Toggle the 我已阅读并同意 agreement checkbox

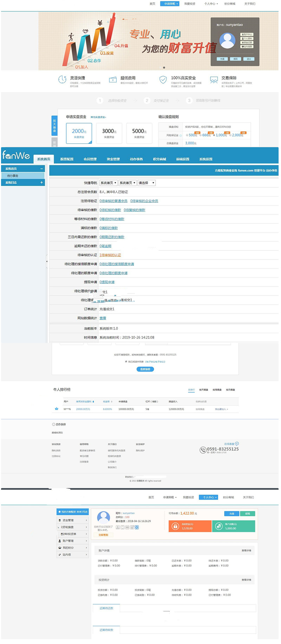pyautogui.click(x=126, y=362)
